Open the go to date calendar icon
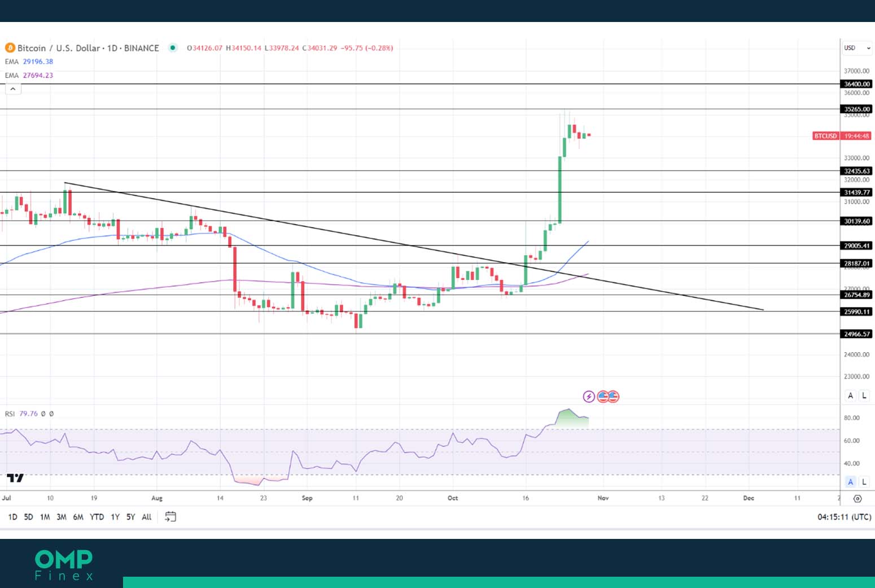The image size is (875, 588). point(170,517)
